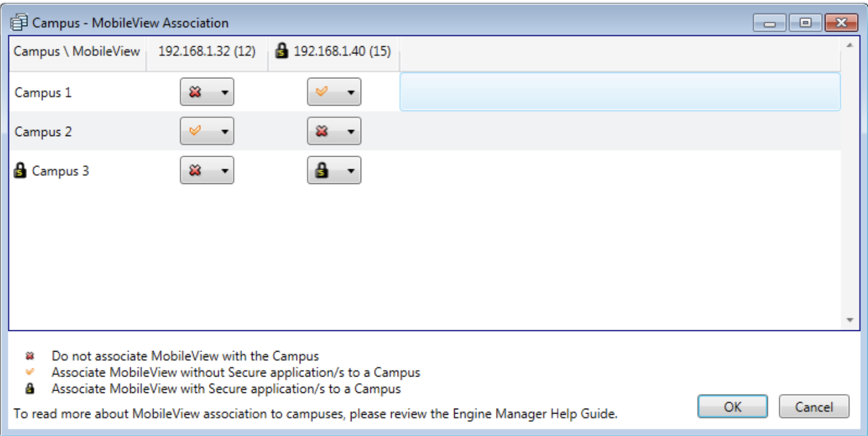Expand the dropdown arrow for Campus 3 under 192.168.1.40
Screen dimensions: 868x436
351,171
